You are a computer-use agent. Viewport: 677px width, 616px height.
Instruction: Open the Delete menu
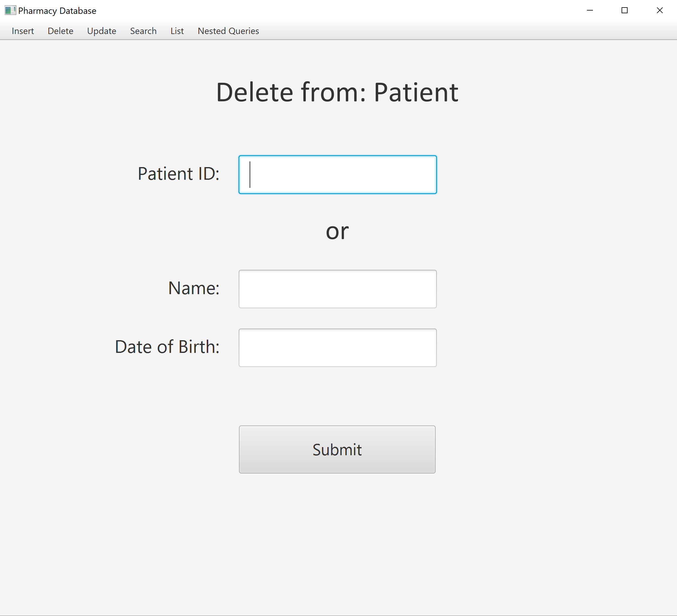(x=61, y=31)
